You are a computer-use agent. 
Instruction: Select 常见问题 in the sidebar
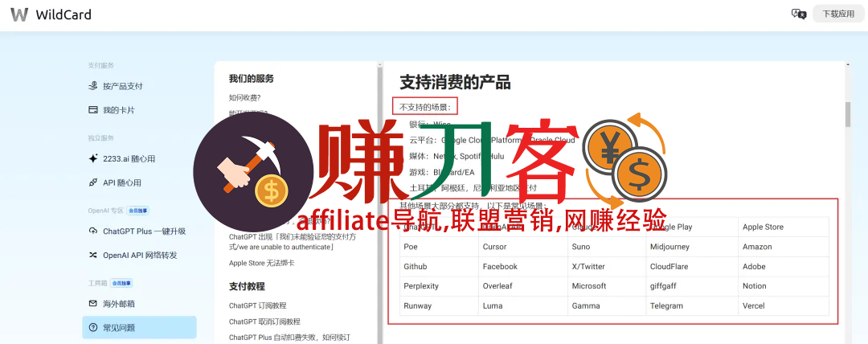[x=140, y=327]
